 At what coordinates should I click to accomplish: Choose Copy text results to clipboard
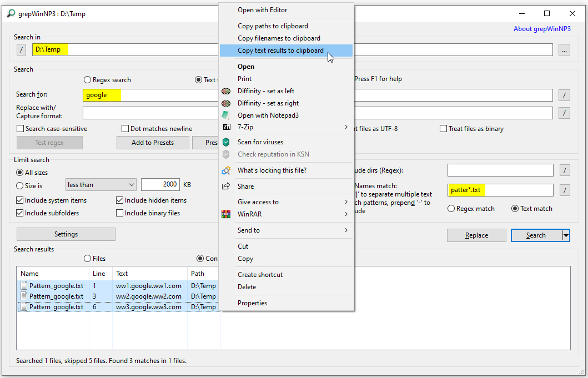287,51
